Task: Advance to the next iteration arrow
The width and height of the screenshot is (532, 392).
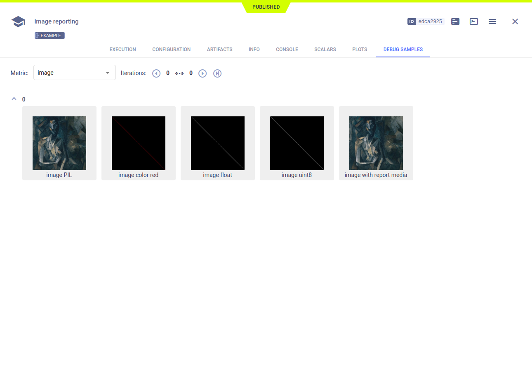Action: click(x=202, y=73)
